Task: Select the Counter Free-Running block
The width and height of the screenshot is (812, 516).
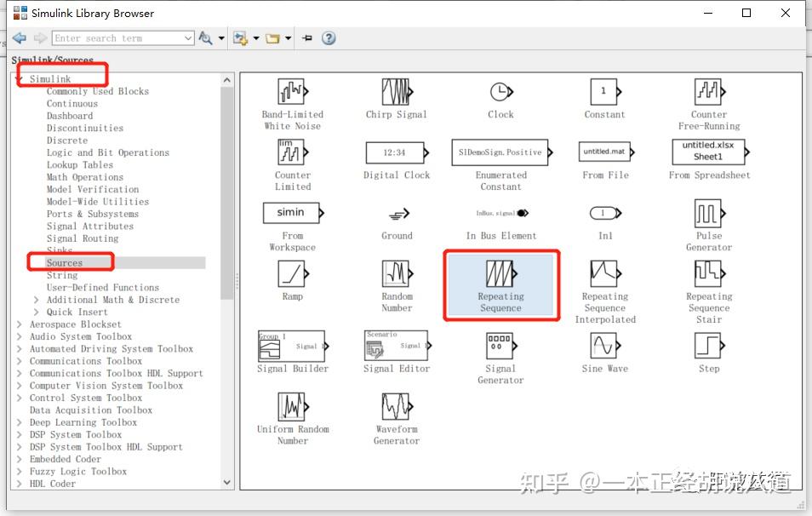Action: [710, 92]
